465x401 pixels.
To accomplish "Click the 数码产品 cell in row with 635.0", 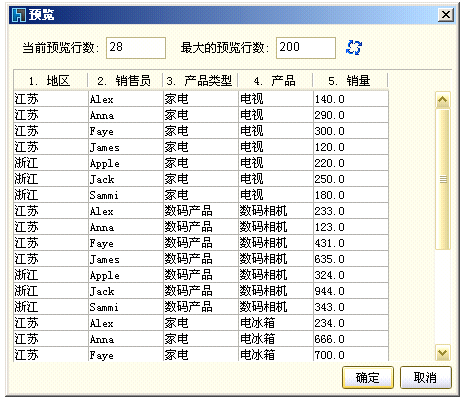I will click(201, 259).
